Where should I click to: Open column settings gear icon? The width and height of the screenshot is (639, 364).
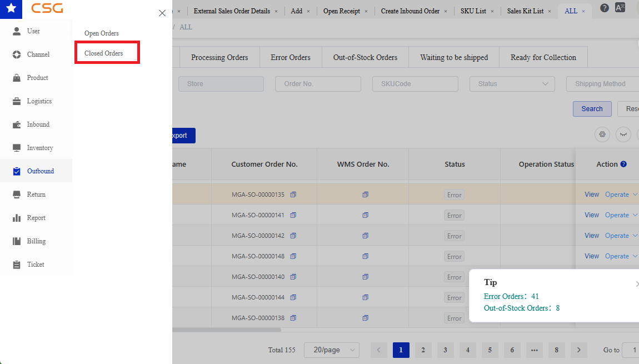pyautogui.click(x=602, y=134)
